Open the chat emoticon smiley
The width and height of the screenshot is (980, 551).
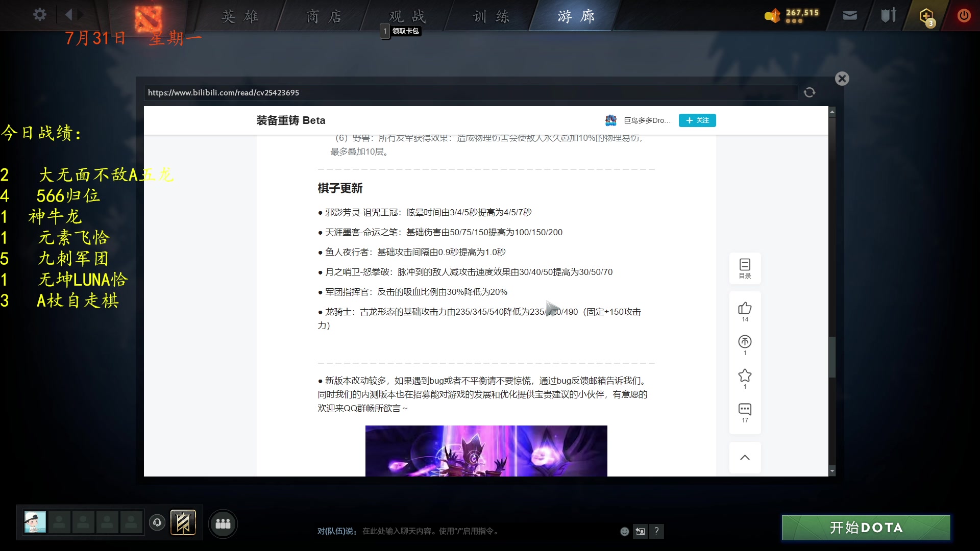click(624, 532)
